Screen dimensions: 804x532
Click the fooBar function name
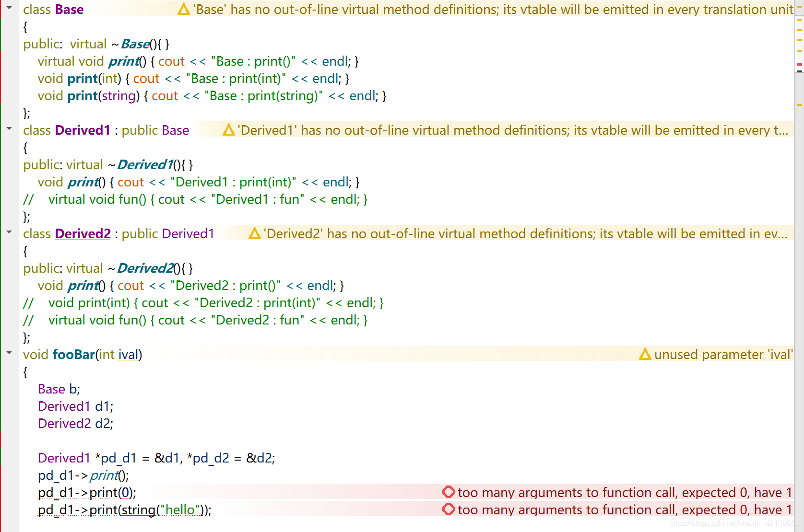point(74,355)
